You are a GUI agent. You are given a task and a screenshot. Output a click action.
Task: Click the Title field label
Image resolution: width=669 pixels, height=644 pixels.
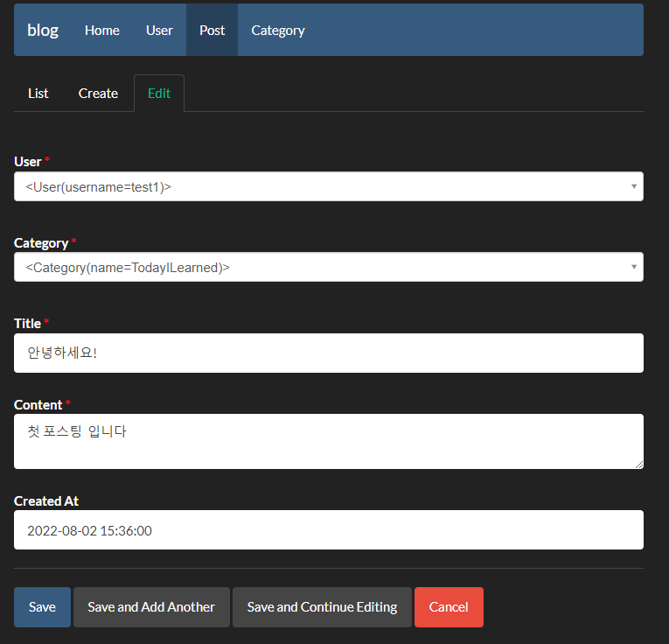pyautogui.click(x=27, y=324)
